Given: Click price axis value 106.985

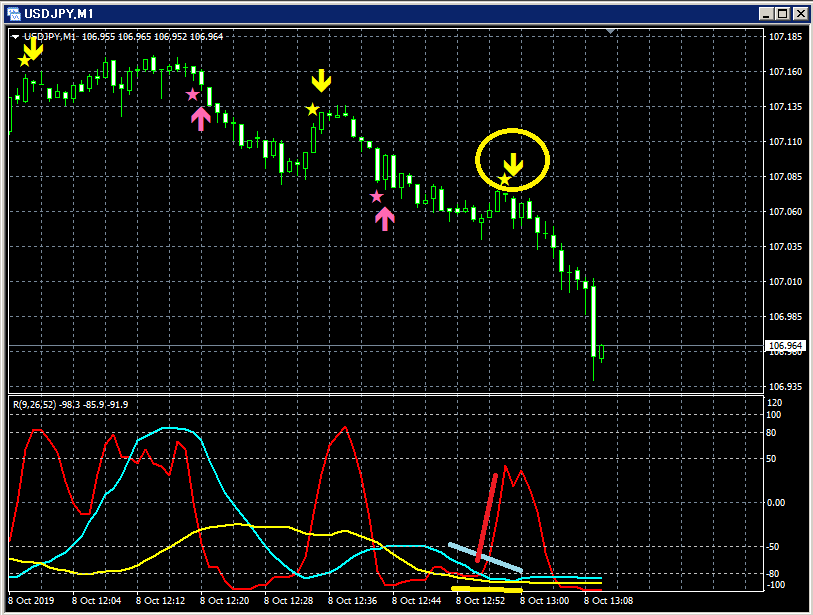Looking at the screenshot, I should (x=785, y=317).
